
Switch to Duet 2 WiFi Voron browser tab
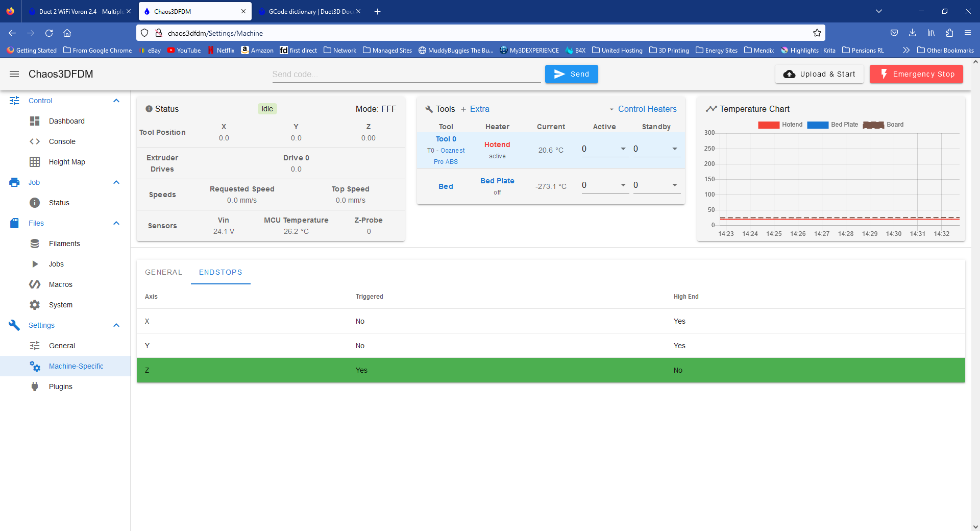(79, 11)
